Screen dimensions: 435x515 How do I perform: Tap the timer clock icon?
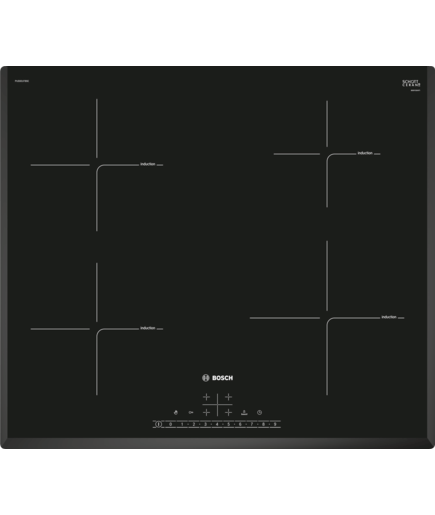259,413
